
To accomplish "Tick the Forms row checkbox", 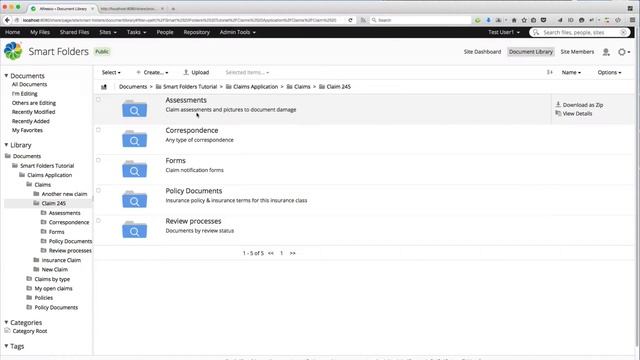I will pyautogui.click(x=98, y=160).
